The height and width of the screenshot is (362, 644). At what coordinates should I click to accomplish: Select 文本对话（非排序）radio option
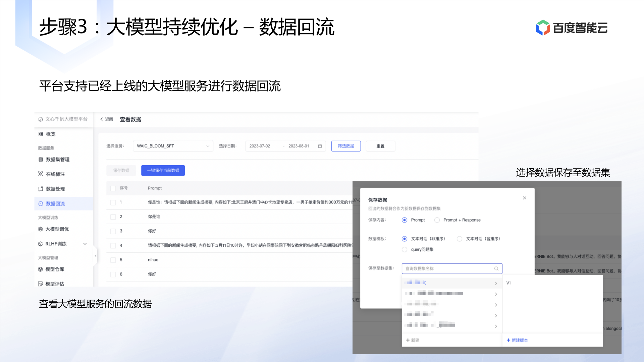pos(405,239)
